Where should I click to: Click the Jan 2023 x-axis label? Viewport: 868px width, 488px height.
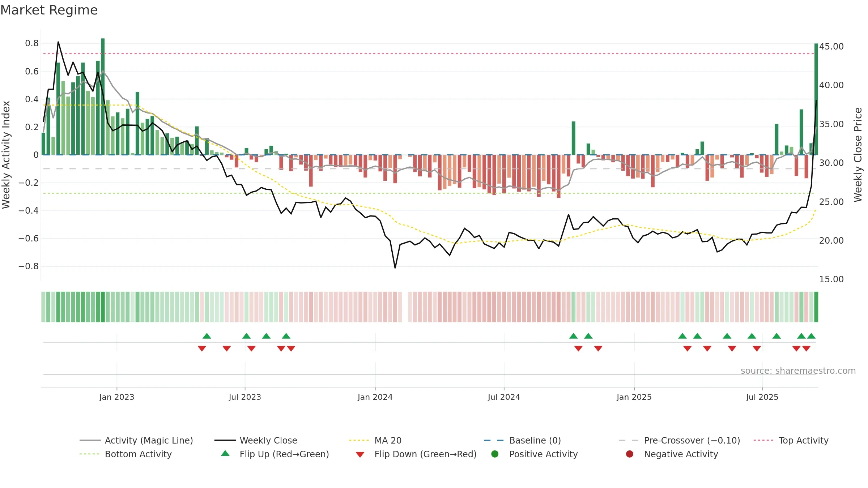[x=117, y=397]
